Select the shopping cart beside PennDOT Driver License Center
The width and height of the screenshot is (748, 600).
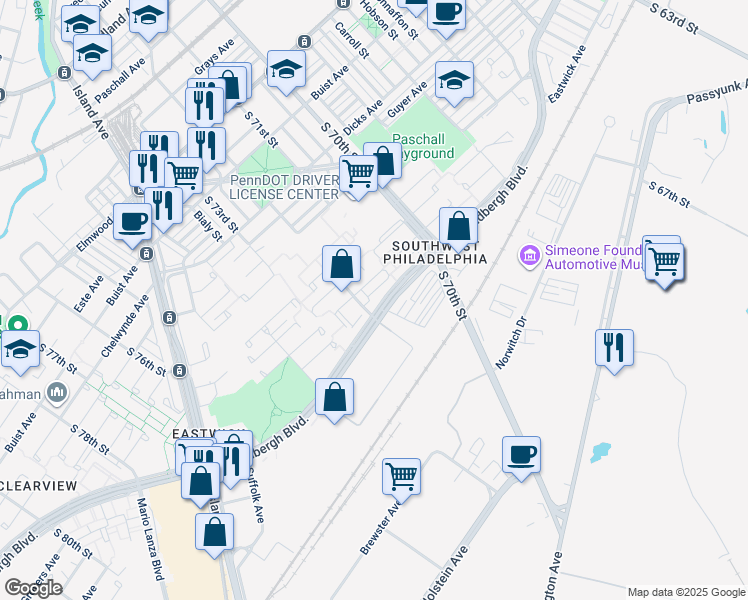click(358, 175)
